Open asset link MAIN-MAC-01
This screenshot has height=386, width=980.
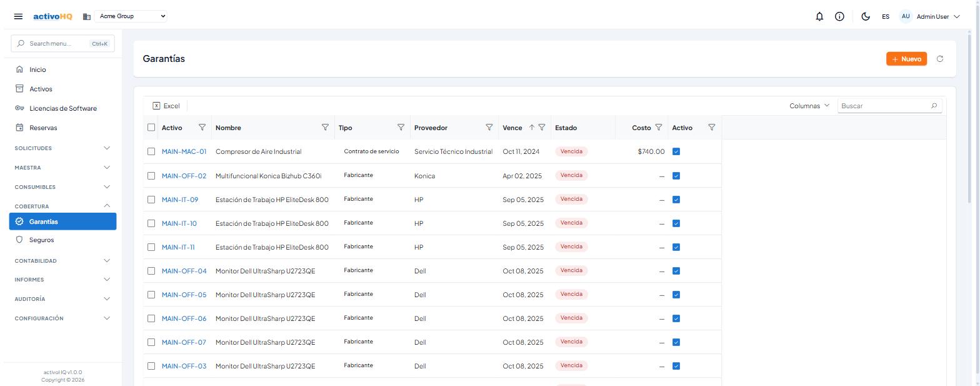tap(184, 151)
